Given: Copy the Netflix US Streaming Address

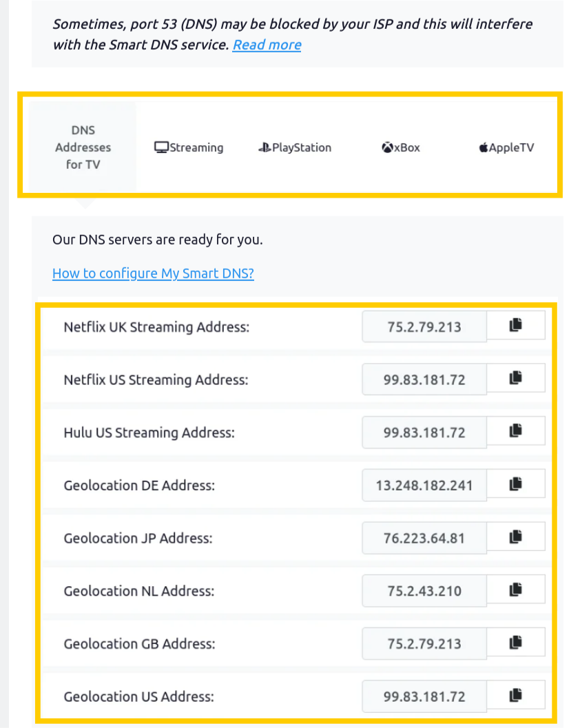Looking at the screenshot, I should coord(515,378).
